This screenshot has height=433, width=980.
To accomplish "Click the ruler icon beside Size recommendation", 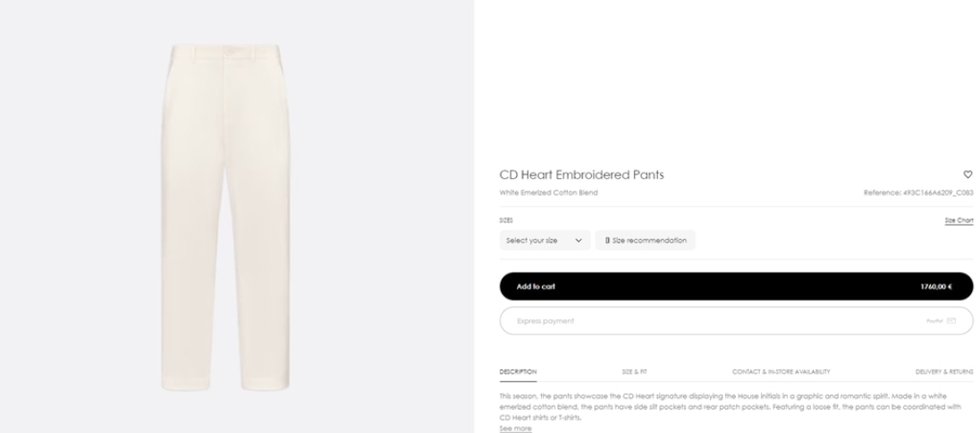I will click(x=608, y=240).
